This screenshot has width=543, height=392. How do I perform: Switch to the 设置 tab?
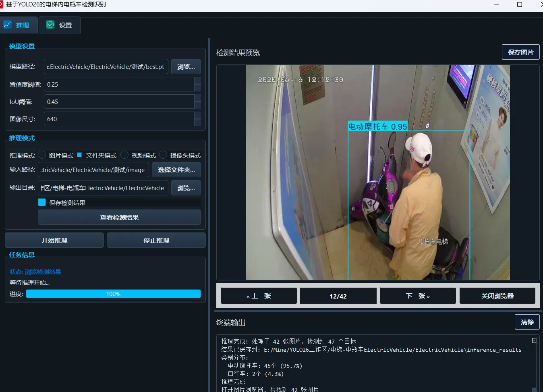coord(60,25)
